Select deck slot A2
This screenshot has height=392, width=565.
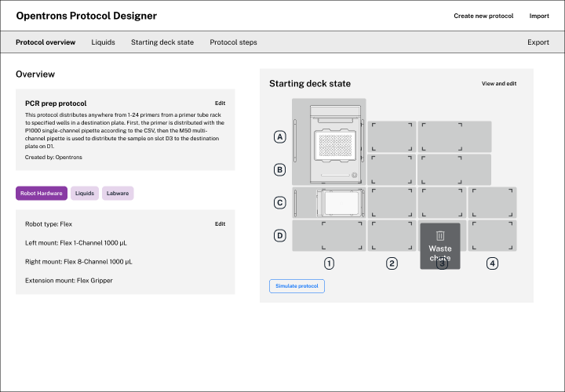click(392, 136)
